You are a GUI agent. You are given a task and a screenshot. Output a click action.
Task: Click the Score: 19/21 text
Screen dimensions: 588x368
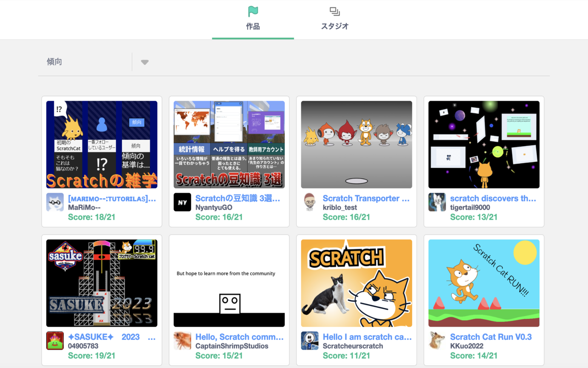pos(91,355)
